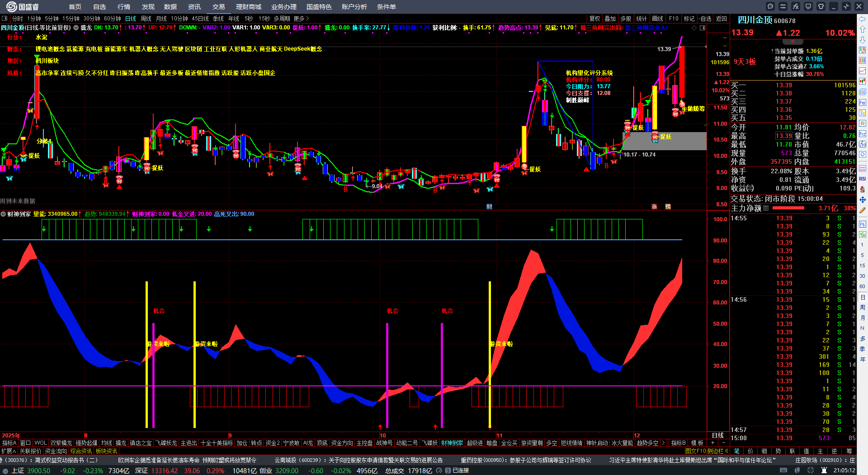Expand the 财神到家 indicator dropdown arrow
The width and height of the screenshot is (868, 475).
[x=3, y=214]
